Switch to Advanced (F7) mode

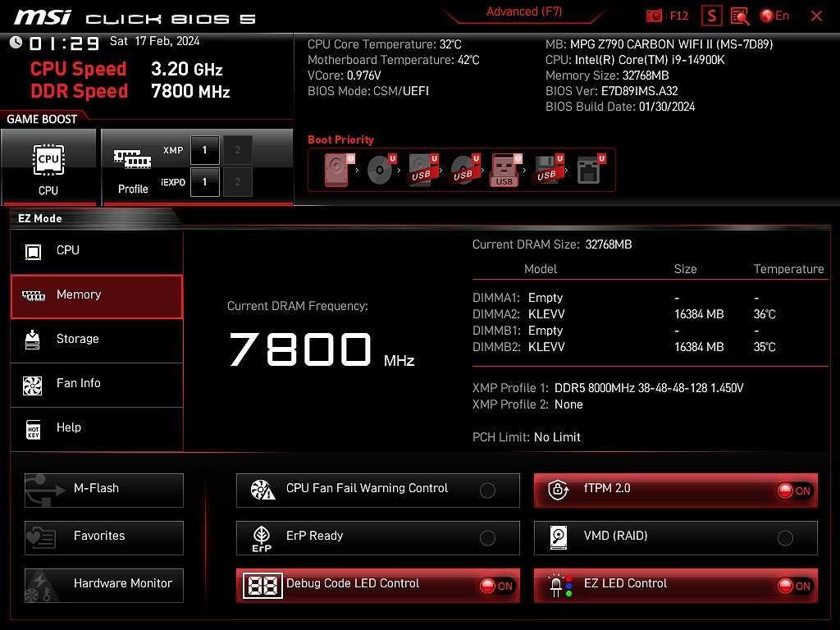tap(524, 11)
